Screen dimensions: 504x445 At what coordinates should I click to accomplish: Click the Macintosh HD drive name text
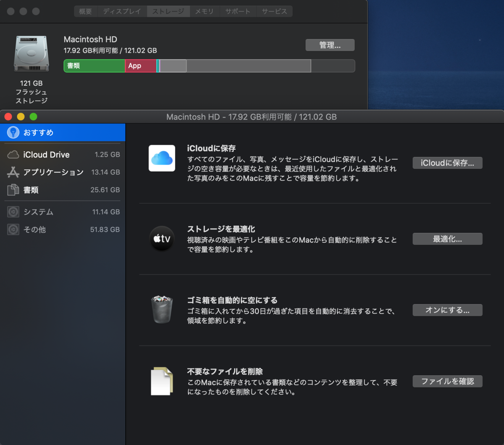click(90, 39)
